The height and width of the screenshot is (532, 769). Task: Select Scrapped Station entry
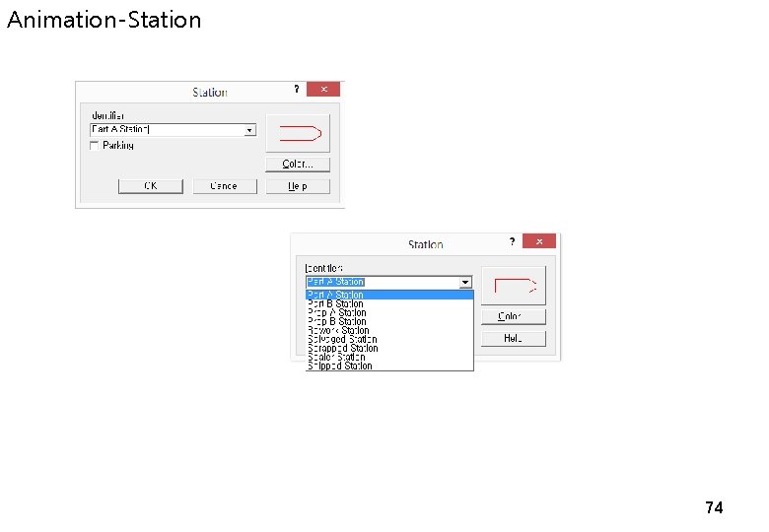click(x=389, y=349)
